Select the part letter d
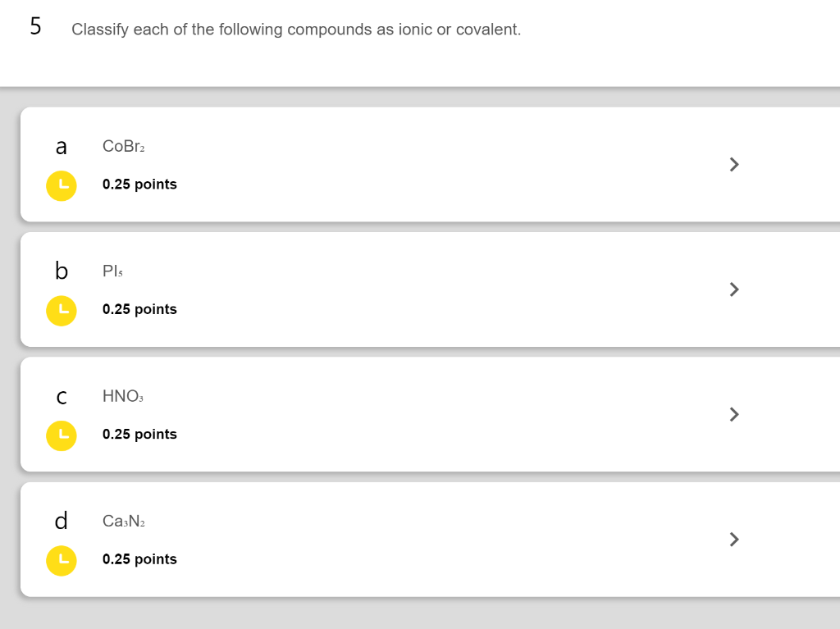The width and height of the screenshot is (840, 629). click(62, 521)
